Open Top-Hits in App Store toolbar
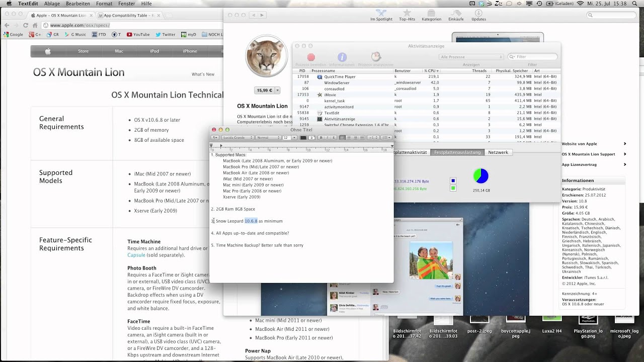 point(407,15)
